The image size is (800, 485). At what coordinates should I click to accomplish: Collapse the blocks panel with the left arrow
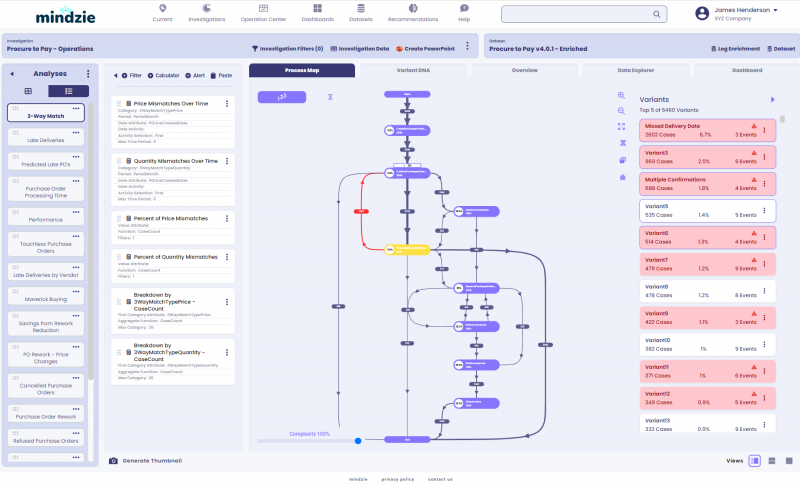pyautogui.click(x=115, y=75)
